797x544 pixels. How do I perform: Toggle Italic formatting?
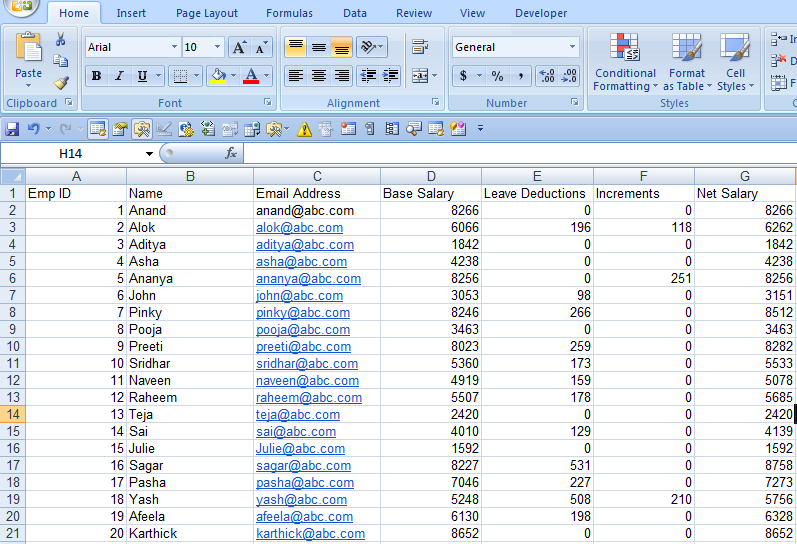119,76
